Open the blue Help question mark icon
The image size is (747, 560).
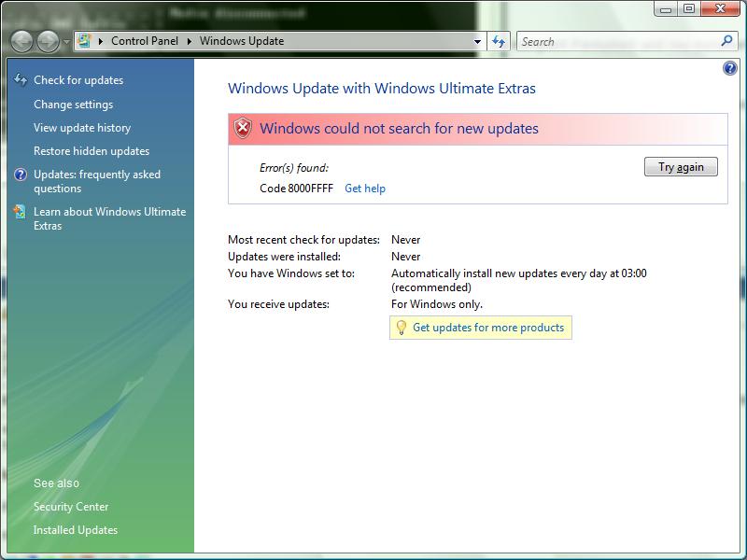click(x=729, y=68)
